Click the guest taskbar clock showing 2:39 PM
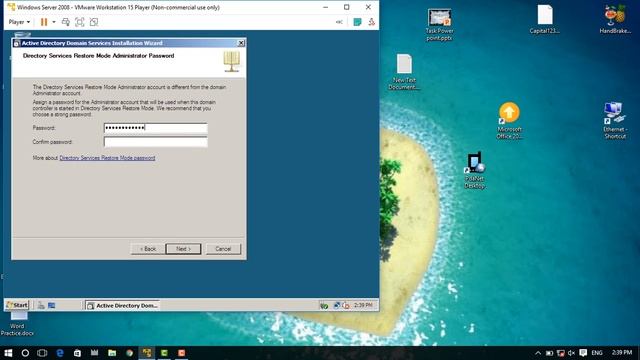Screen dimensions: 640x360 363,305
